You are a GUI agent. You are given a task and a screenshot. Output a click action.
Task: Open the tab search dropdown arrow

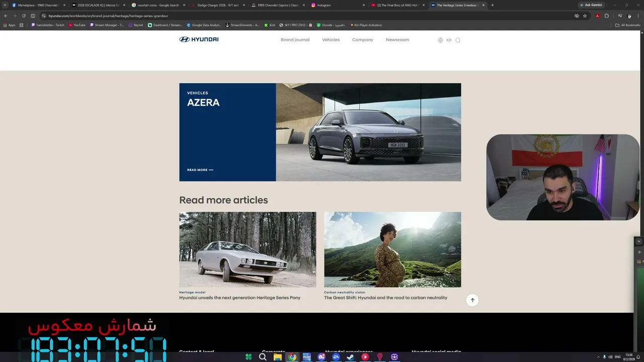click(x=5, y=5)
